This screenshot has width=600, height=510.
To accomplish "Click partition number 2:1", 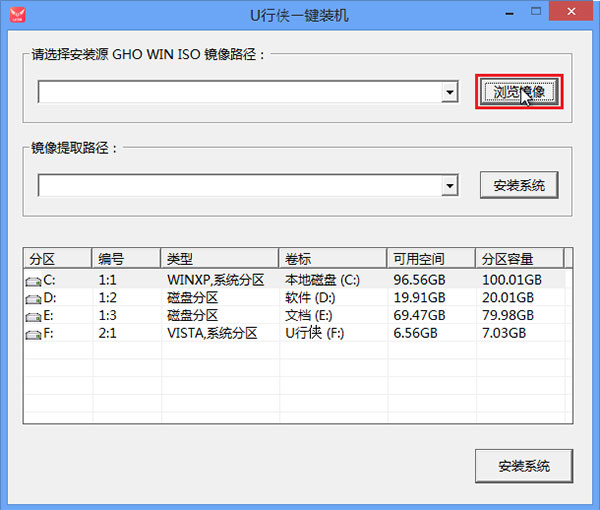I will click(x=108, y=333).
